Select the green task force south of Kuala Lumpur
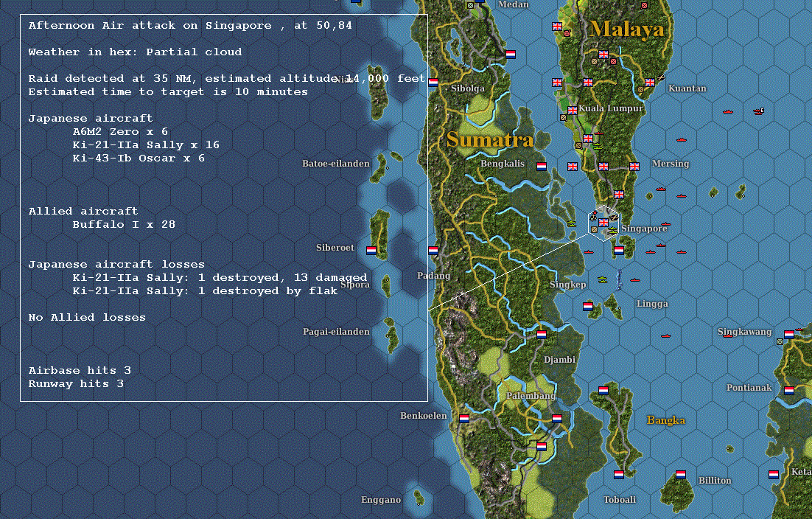This screenshot has width=812, height=519. point(597,147)
